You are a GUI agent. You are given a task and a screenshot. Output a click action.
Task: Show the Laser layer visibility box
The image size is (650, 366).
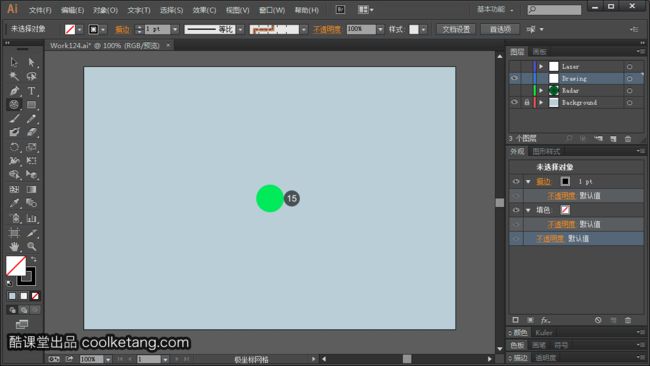514,66
